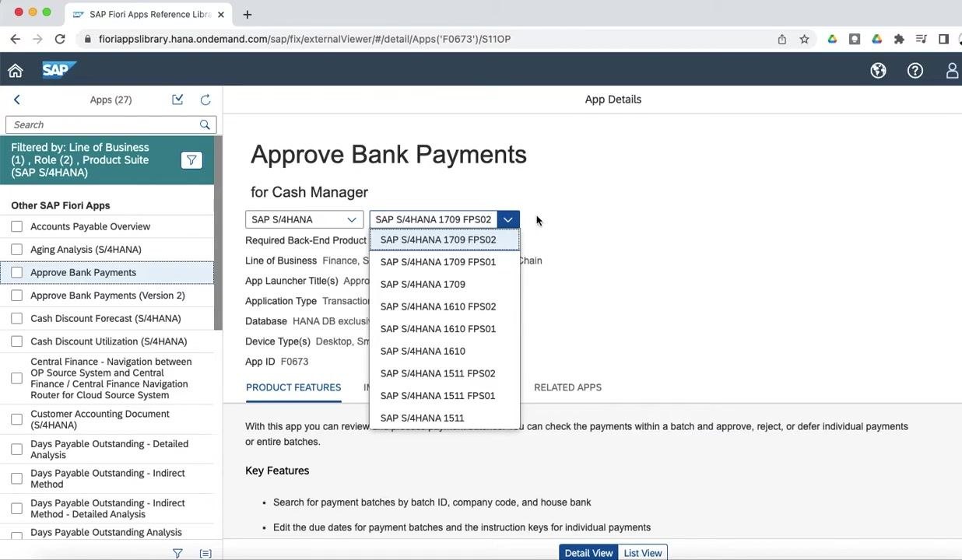Screen dimensions: 962x560
Task: Switch to PRODUCT FEATURES tab
Action: 293,387
